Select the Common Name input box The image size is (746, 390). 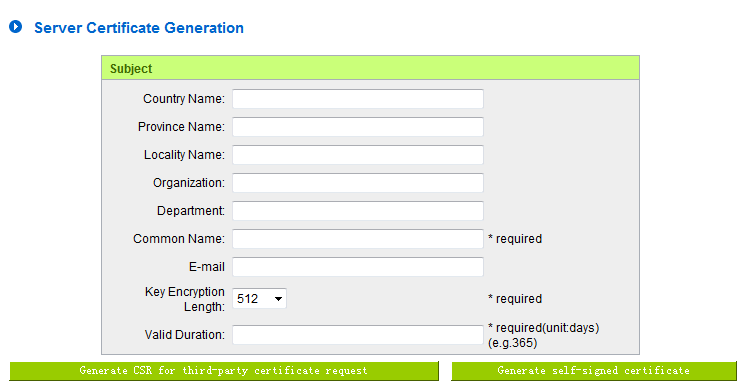point(358,239)
